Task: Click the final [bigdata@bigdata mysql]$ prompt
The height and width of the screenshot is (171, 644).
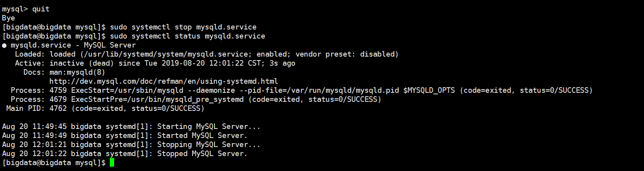Action: tap(54, 163)
